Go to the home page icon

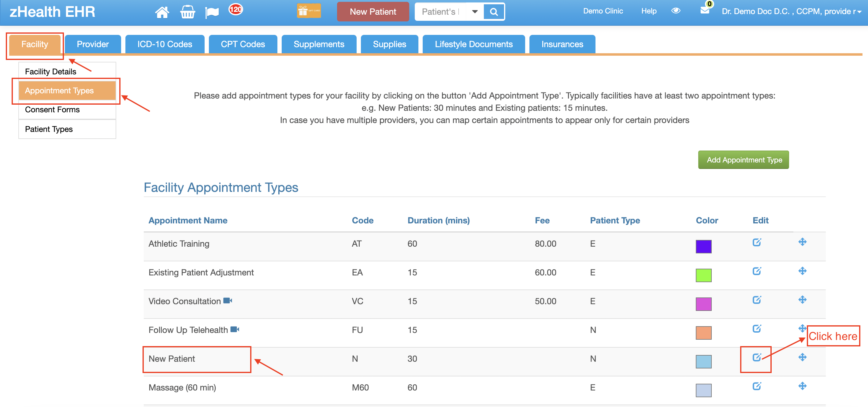tap(162, 12)
